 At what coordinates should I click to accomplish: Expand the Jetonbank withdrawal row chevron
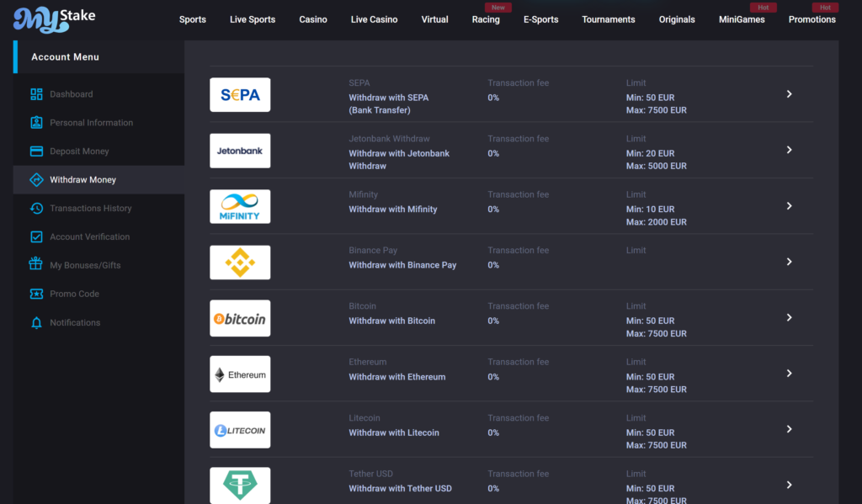789,150
